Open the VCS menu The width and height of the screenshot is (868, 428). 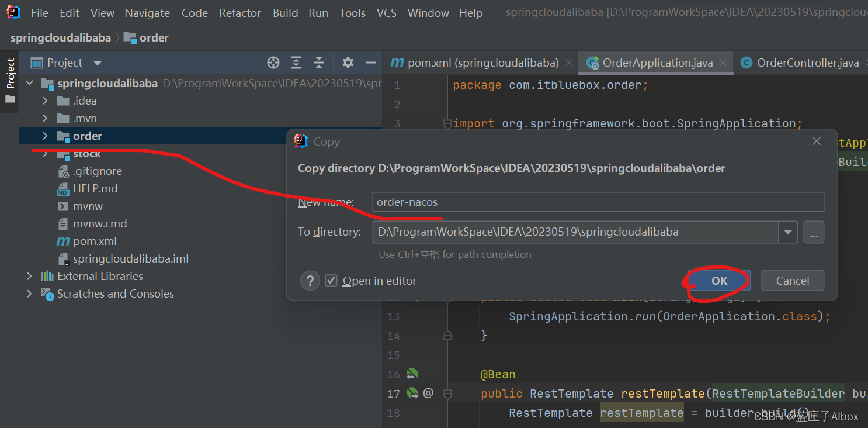tap(387, 13)
